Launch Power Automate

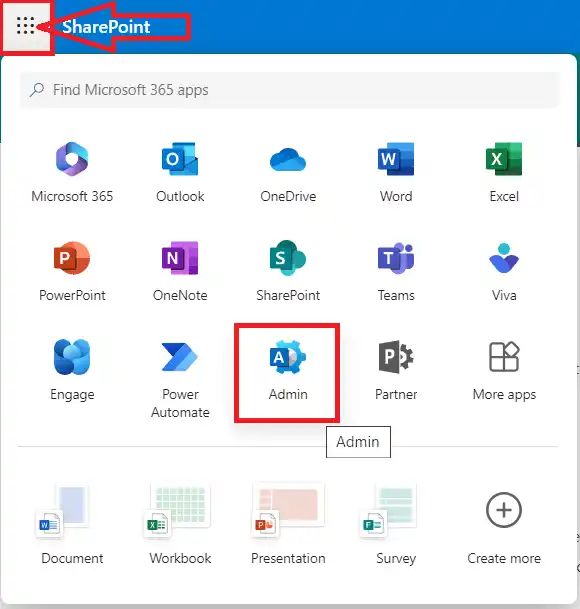180,379
